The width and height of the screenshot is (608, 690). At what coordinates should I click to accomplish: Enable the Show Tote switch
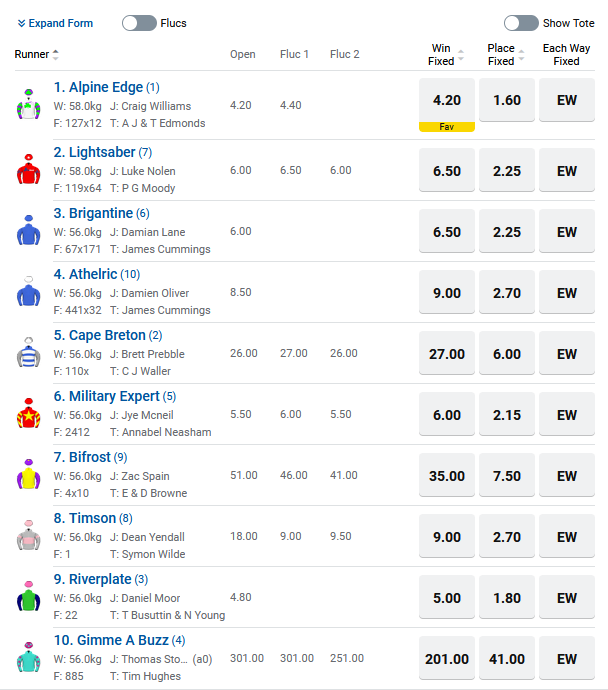tap(521, 23)
